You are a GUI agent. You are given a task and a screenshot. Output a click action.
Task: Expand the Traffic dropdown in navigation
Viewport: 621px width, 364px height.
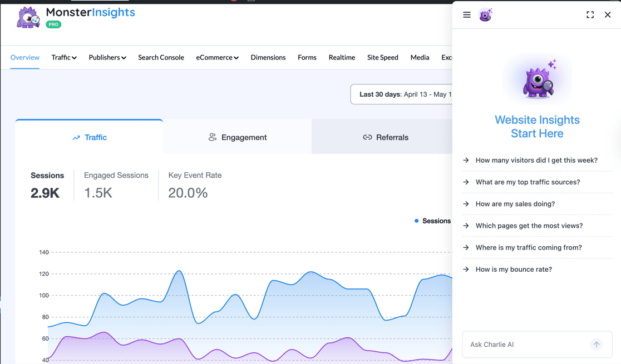coord(64,57)
